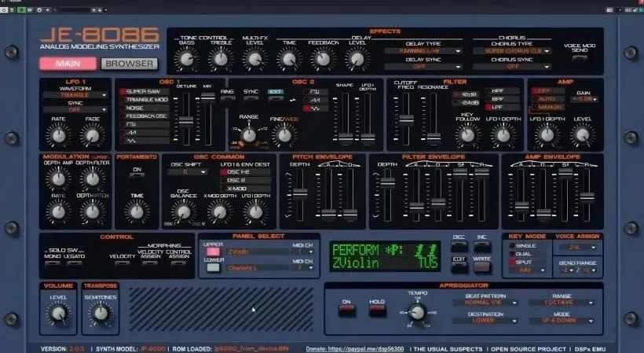Select Dual key mode
Viewport: 644px width, 353px height.
click(x=527, y=254)
